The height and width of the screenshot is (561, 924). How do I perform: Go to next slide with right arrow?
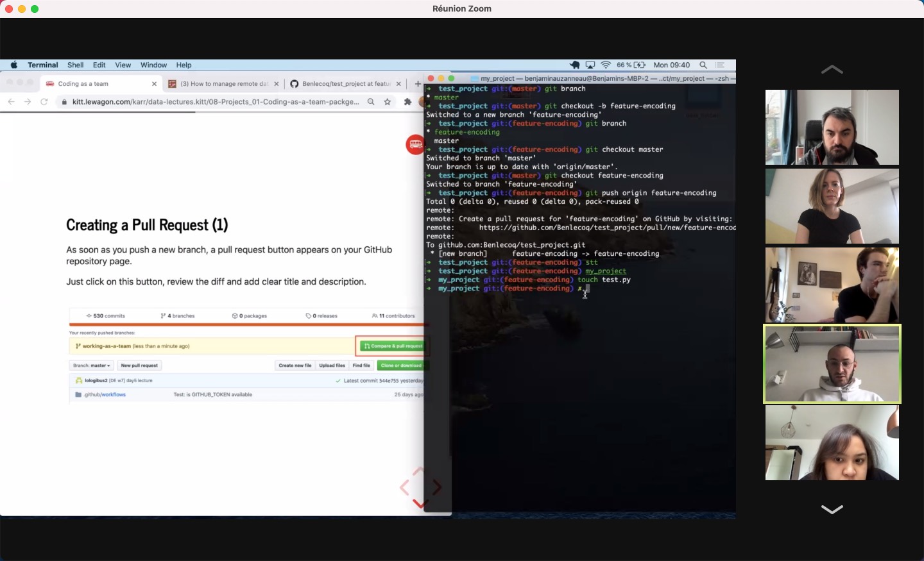[437, 487]
